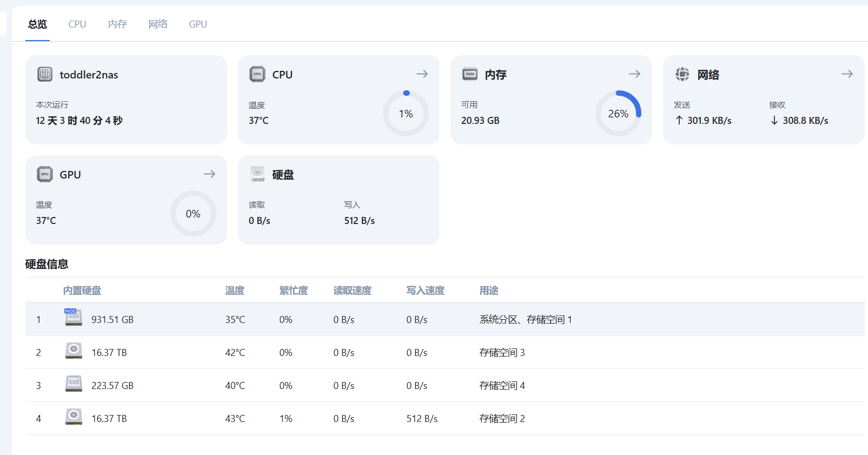The height and width of the screenshot is (455, 868).
Task: Open memory details via its arrow
Action: click(x=634, y=74)
